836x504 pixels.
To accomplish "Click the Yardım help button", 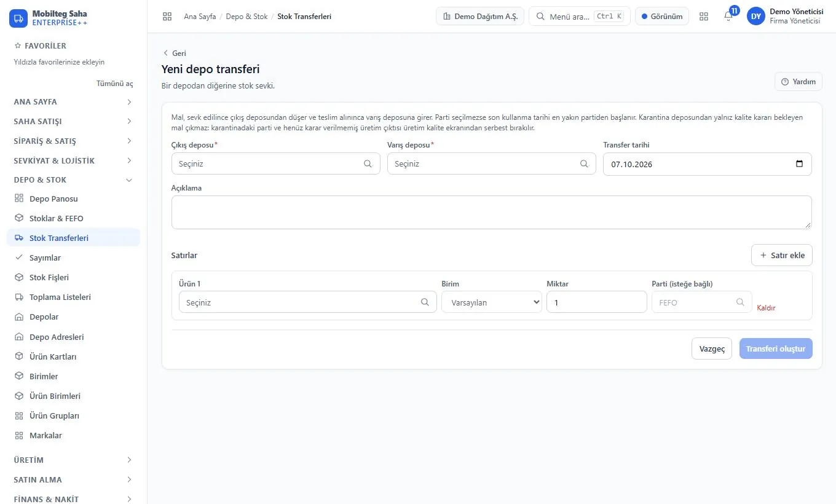I will (799, 82).
